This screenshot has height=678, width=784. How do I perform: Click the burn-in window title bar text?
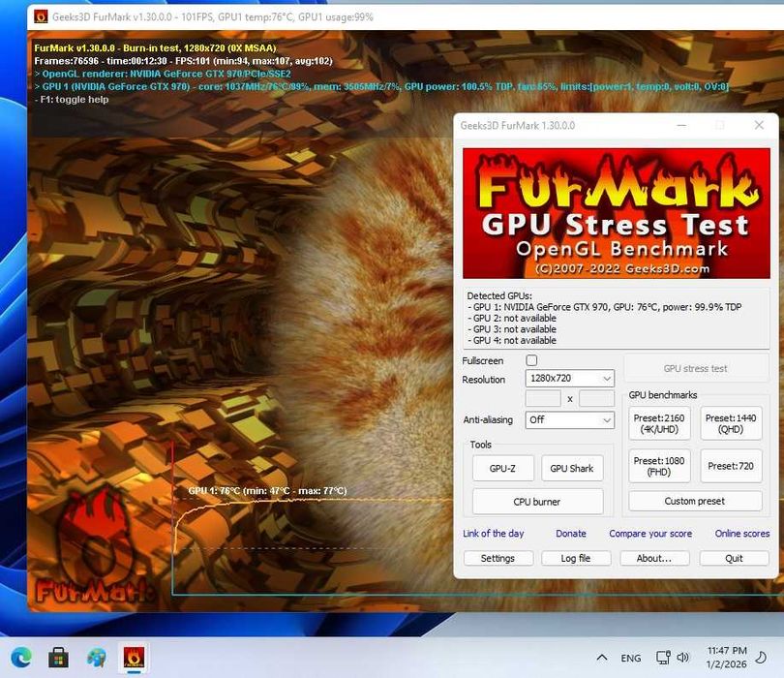pyautogui.click(x=213, y=17)
